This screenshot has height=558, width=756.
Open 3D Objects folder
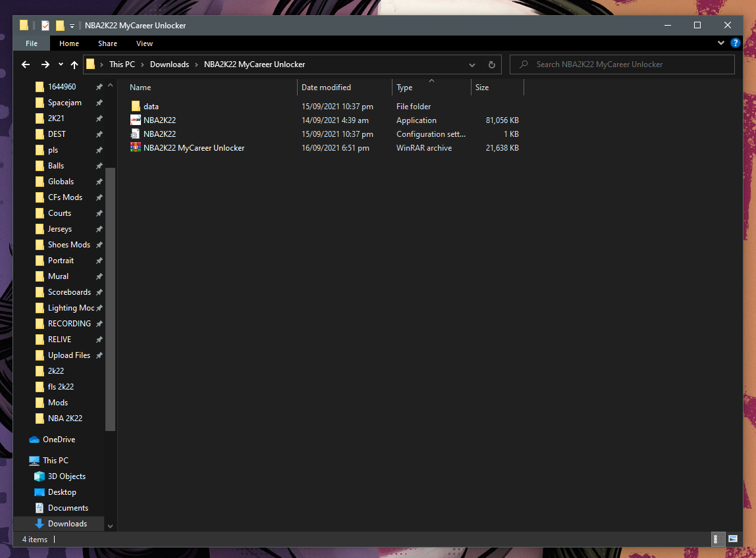[x=67, y=476]
